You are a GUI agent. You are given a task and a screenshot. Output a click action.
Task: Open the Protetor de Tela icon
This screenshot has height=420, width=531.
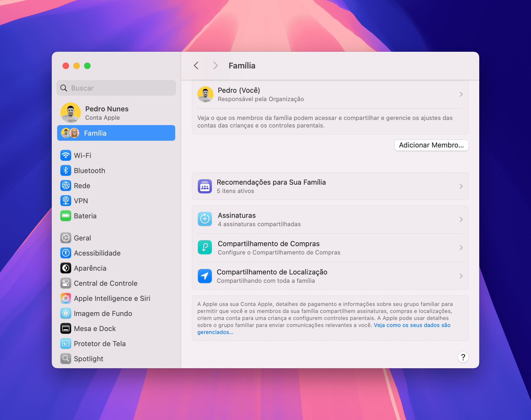66,344
